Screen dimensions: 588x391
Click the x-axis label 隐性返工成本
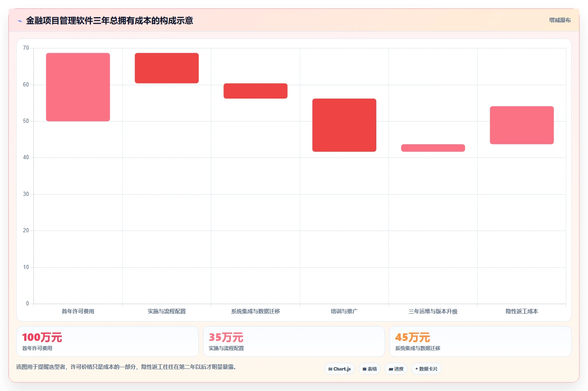(x=522, y=311)
